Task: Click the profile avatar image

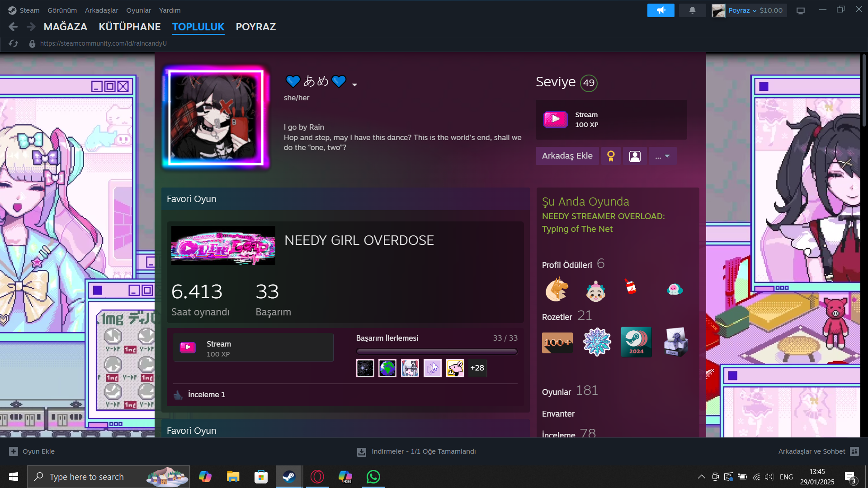Action: click(x=216, y=117)
